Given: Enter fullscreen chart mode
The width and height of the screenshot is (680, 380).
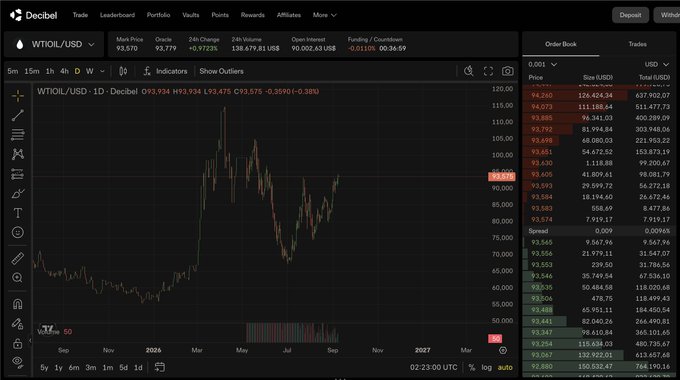Looking at the screenshot, I should click(x=488, y=71).
